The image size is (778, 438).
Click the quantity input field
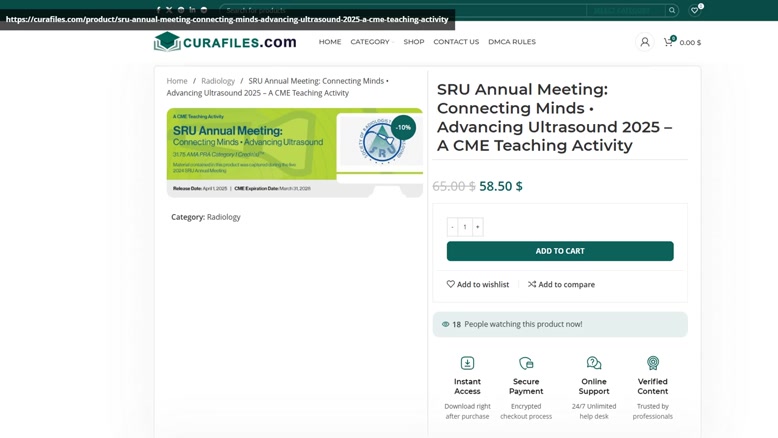point(465,227)
